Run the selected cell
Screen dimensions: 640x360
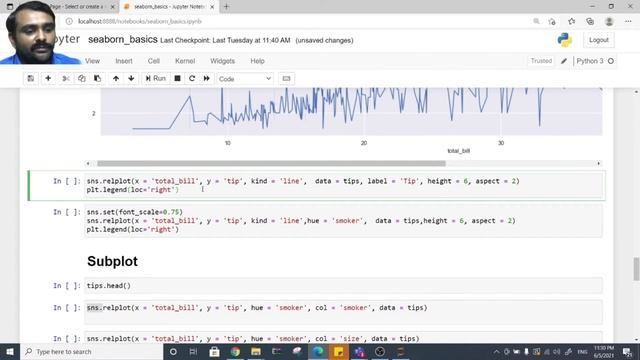point(156,78)
